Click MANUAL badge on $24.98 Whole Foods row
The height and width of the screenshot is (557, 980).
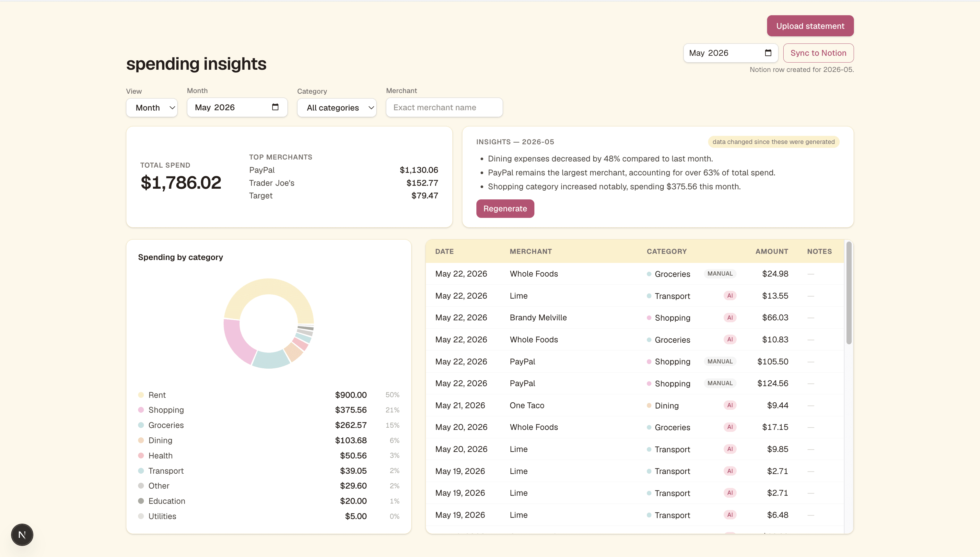pos(720,274)
